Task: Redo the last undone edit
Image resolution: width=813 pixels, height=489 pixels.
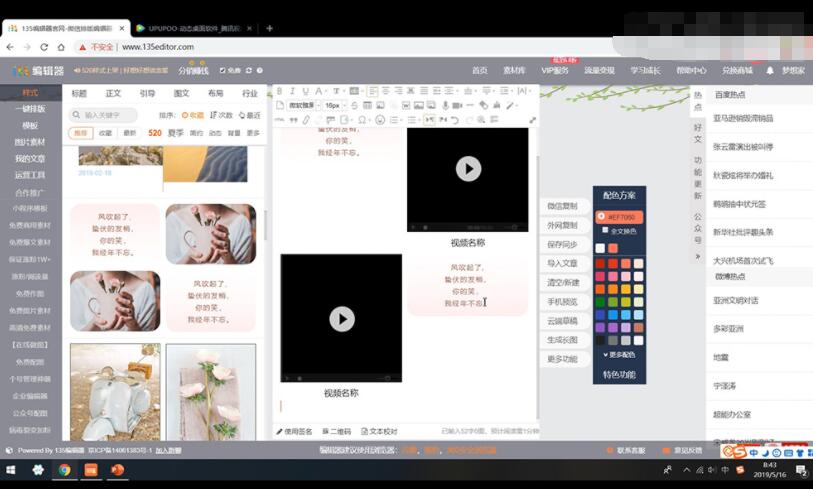Action: point(469,120)
